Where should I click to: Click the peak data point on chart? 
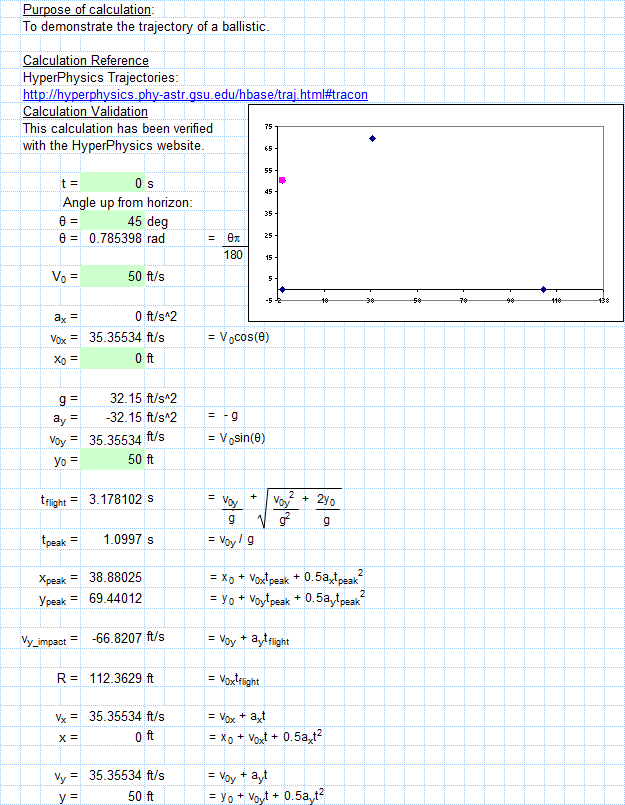372,138
